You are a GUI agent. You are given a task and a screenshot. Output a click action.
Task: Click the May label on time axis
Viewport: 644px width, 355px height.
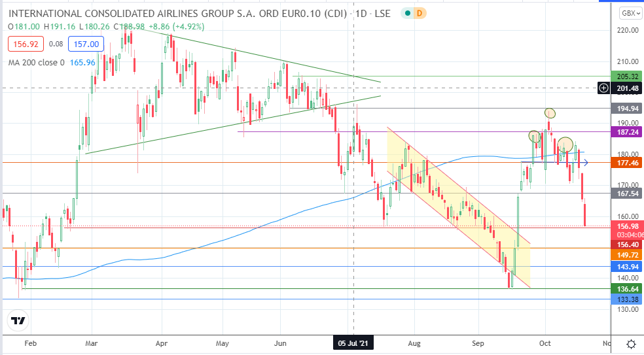223,343
